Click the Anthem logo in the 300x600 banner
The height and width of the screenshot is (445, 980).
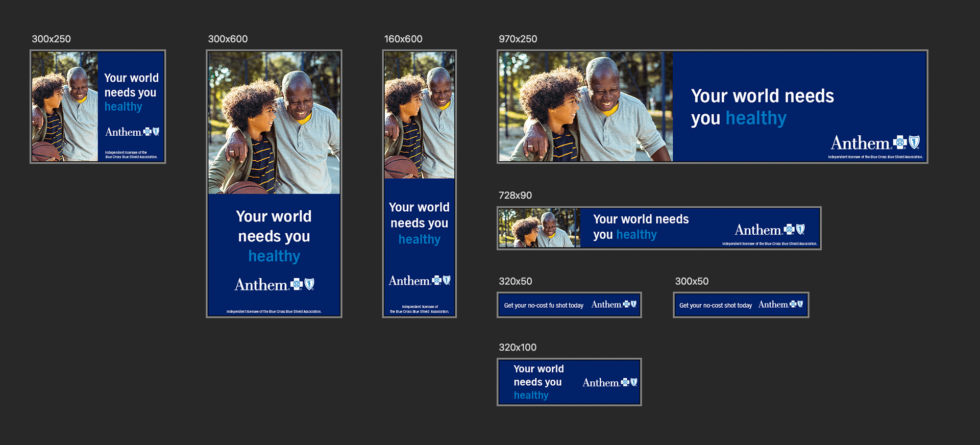point(274,284)
